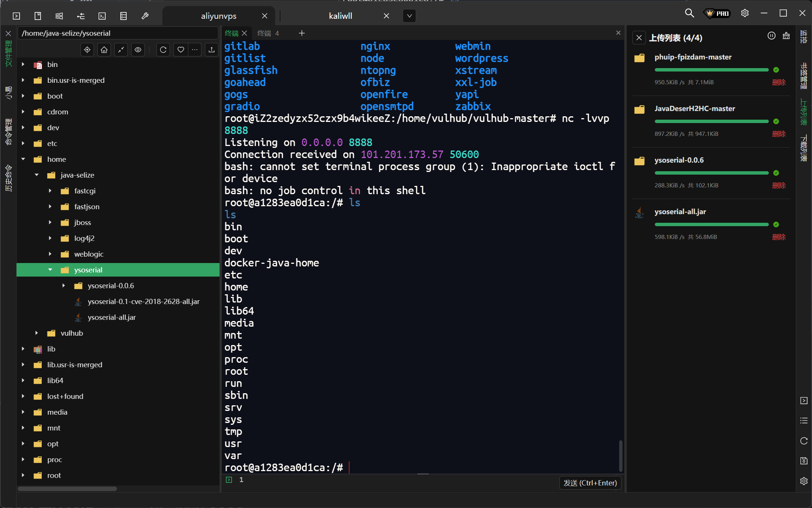812x508 pixels.
Task: Click the Send (Ctrl+Enter) button
Action: coord(590,483)
